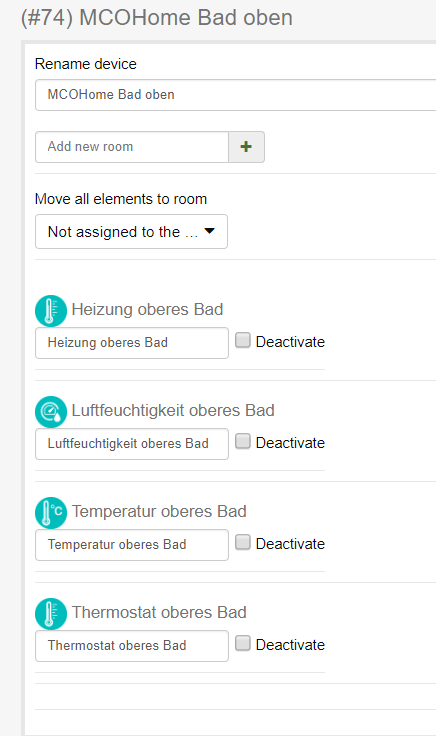436x736 pixels.
Task: Check Deactivate for Thermostat oberes Bad
Action: pyautogui.click(x=243, y=643)
